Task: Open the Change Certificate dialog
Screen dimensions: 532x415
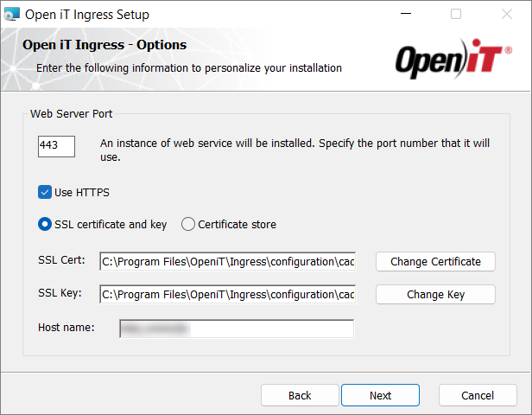Action: click(x=435, y=261)
